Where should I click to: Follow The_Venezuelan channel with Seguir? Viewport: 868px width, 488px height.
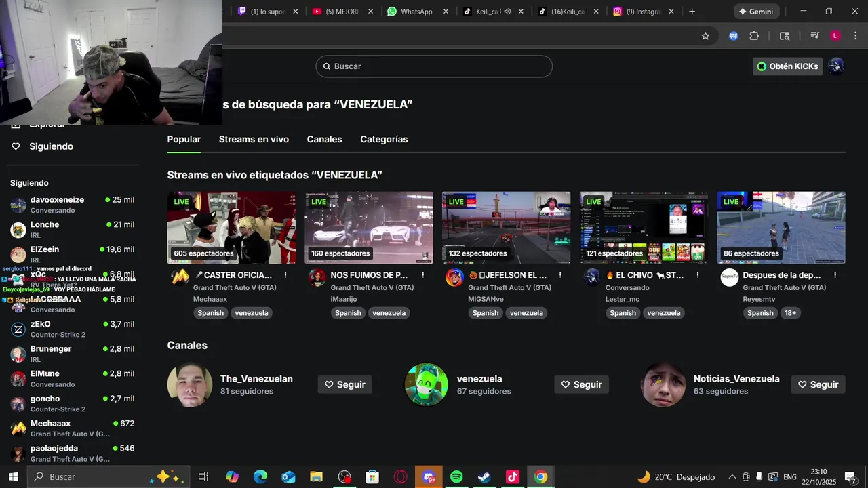coord(345,384)
